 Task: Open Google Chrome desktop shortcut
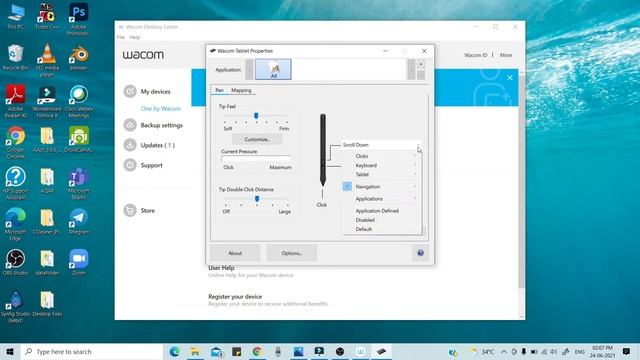pos(16,142)
